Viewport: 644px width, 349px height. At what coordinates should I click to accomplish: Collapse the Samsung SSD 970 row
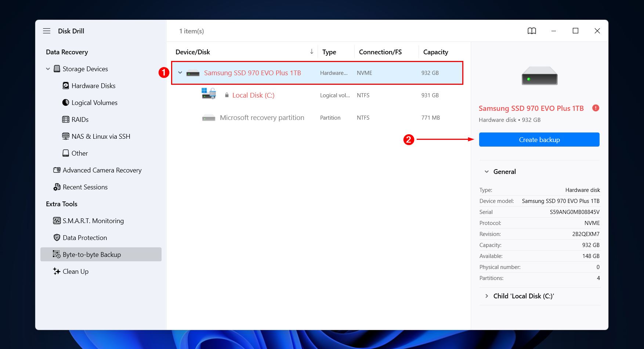tap(180, 73)
